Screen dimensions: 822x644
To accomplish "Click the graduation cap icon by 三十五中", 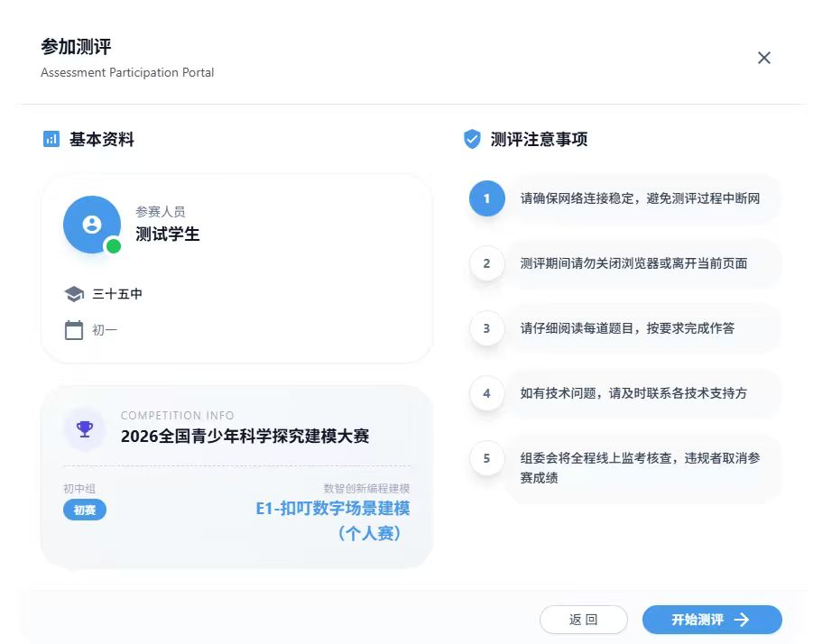I will [74, 294].
